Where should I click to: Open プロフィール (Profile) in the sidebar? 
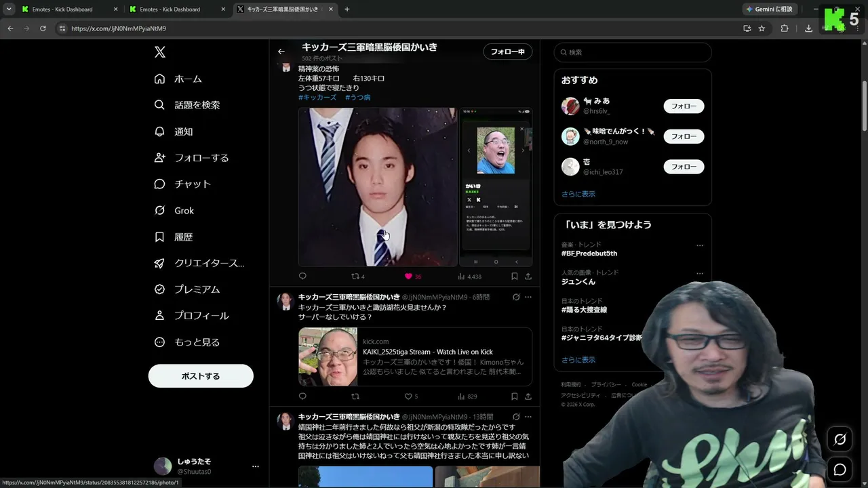tap(191, 316)
